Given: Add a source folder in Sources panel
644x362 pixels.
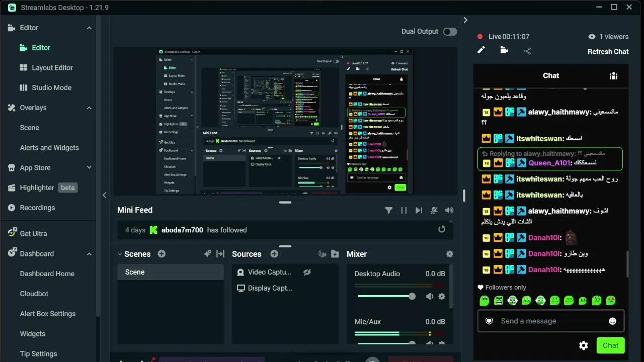Looking at the screenshot, I should tap(335, 254).
